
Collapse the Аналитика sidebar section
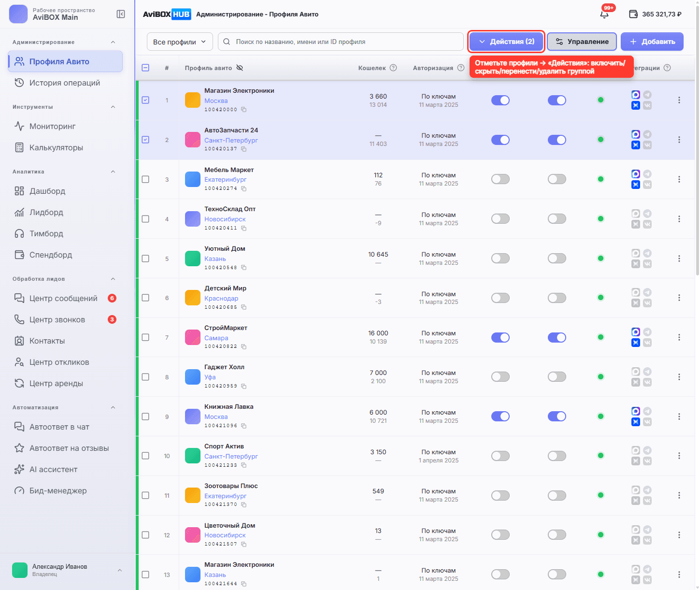coord(113,172)
